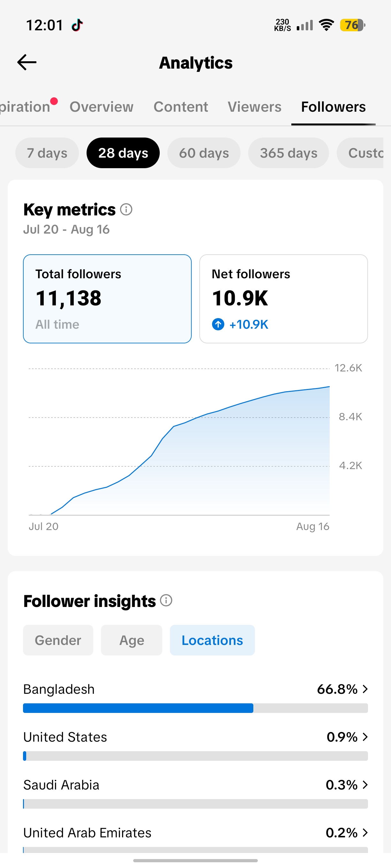Open the Content tab
Viewport: 391px width, 868px height.
pos(181,107)
